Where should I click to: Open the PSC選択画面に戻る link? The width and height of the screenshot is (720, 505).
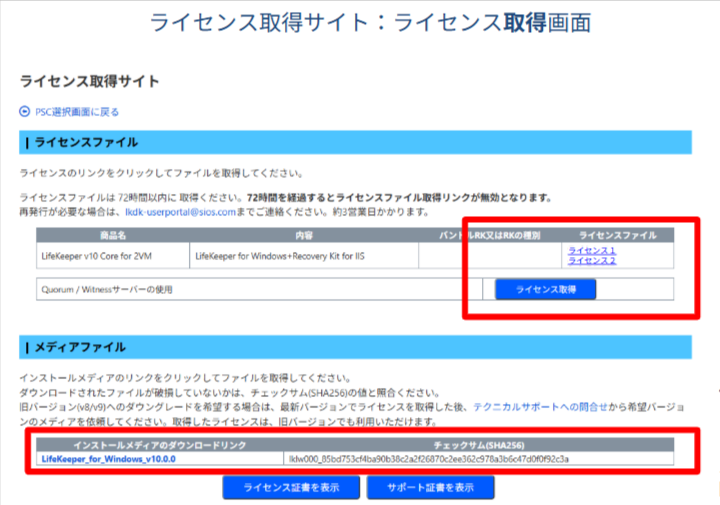tap(77, 112)
